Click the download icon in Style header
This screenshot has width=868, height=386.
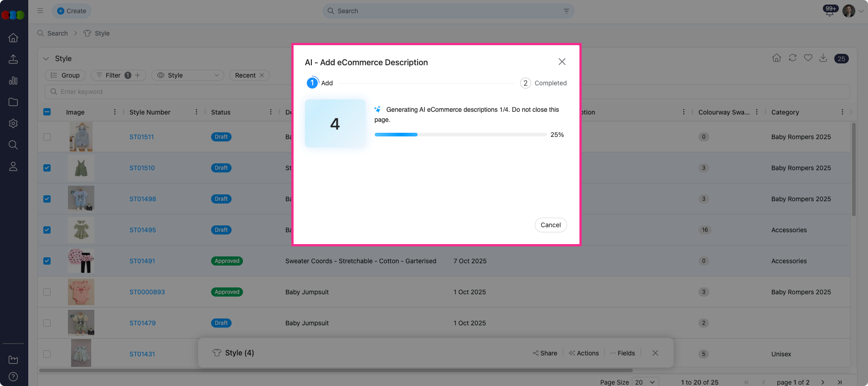pyautogui.click(x=823, y=58)
